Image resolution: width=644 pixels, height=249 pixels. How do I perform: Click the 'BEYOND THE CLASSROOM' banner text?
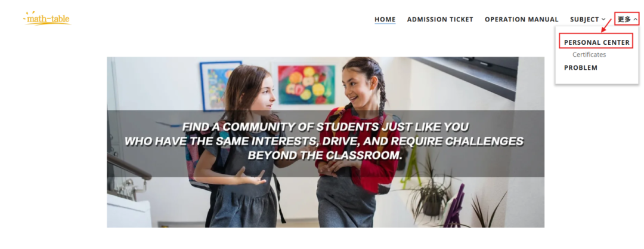pos(324,156)
